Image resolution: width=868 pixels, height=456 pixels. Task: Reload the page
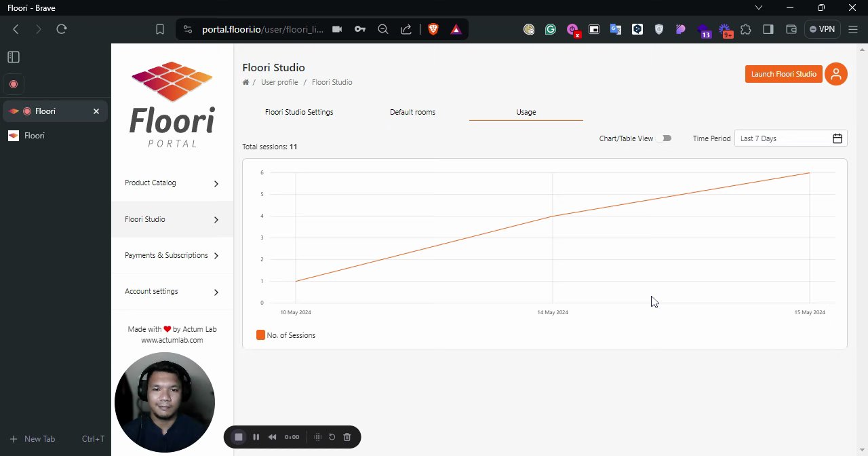pyautogui.click(x=62, y=29)
